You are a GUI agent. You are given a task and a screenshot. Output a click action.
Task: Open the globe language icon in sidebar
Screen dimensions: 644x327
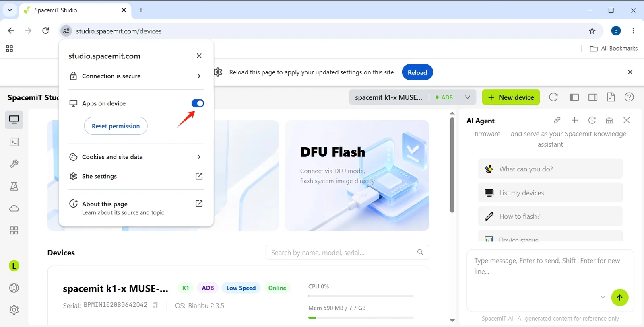pos(14,288)
